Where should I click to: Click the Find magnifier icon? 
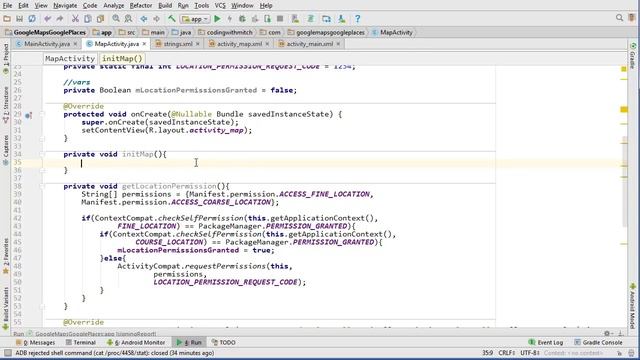(116, 19)
